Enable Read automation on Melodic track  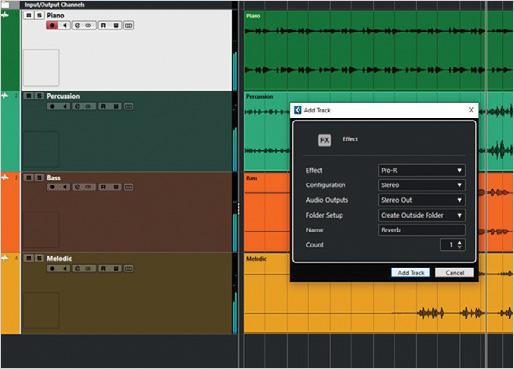point(103,268)
